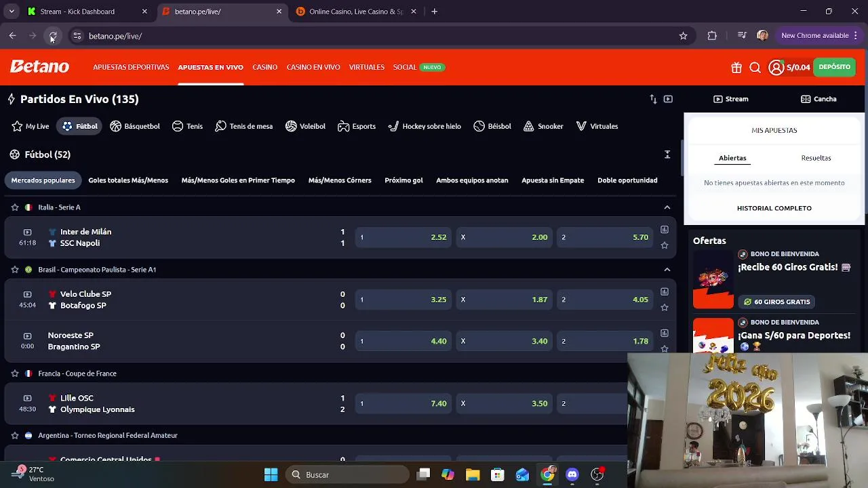
Task: Open Discord from the taskbar
Action: (x=572, y=474)
